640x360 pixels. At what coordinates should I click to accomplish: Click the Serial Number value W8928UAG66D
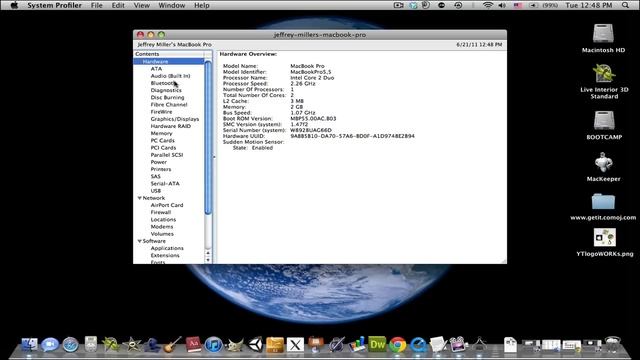(x=311, y=130)
